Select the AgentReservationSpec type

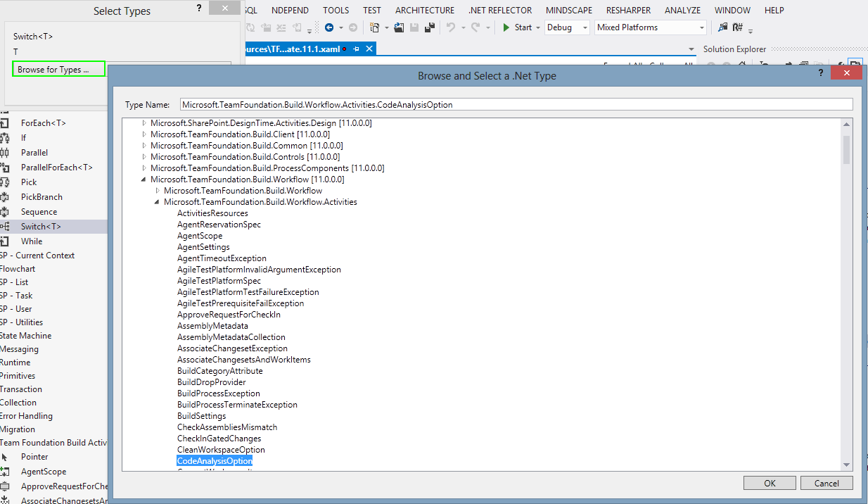click(x=219, y=225)
